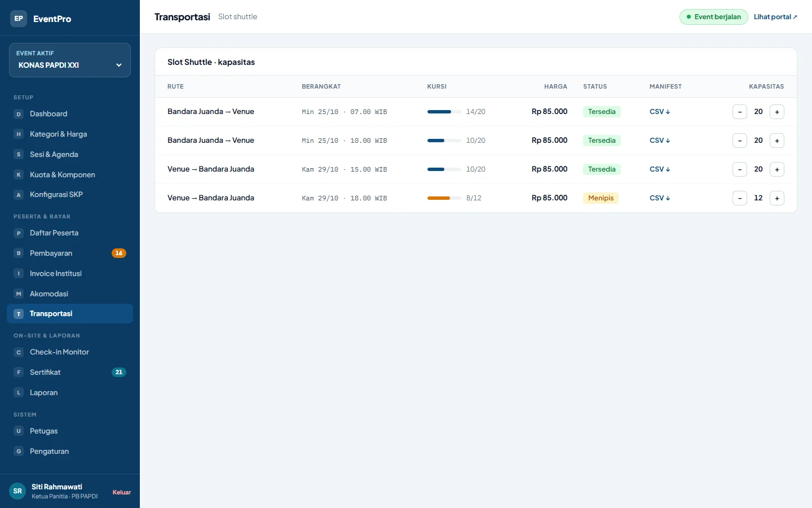Open Petugas staff page
The width and height of the screenshot is (812, 508).
click(x=70, y=431)
